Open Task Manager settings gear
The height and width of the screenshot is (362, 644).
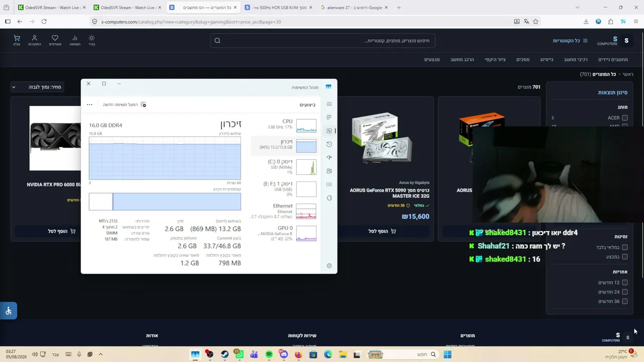pyautogui.click(x=329, y=265)
